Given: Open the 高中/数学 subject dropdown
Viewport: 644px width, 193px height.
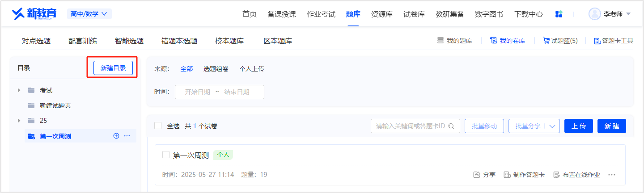Looking at the screenshot, I should tap(89, 14).
